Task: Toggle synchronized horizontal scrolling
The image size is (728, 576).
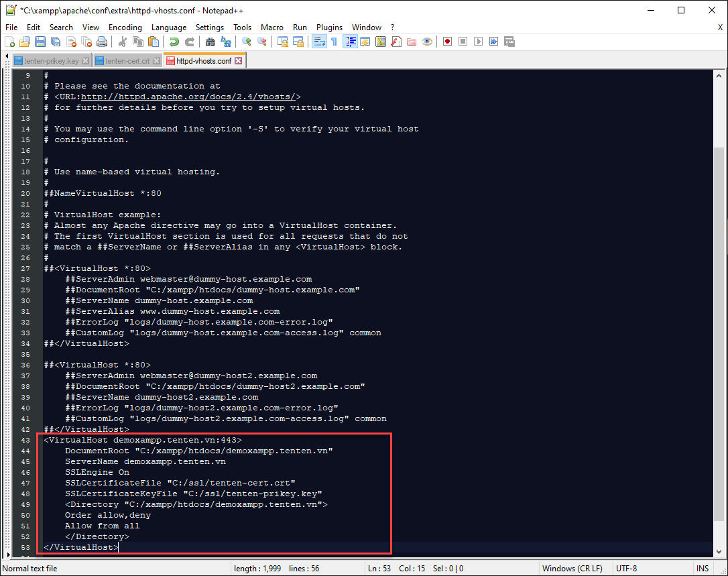Action: click(298, 42)
